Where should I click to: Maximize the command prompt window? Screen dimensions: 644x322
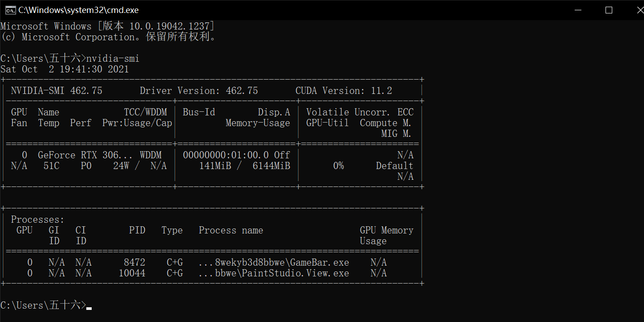pos(609,10)
